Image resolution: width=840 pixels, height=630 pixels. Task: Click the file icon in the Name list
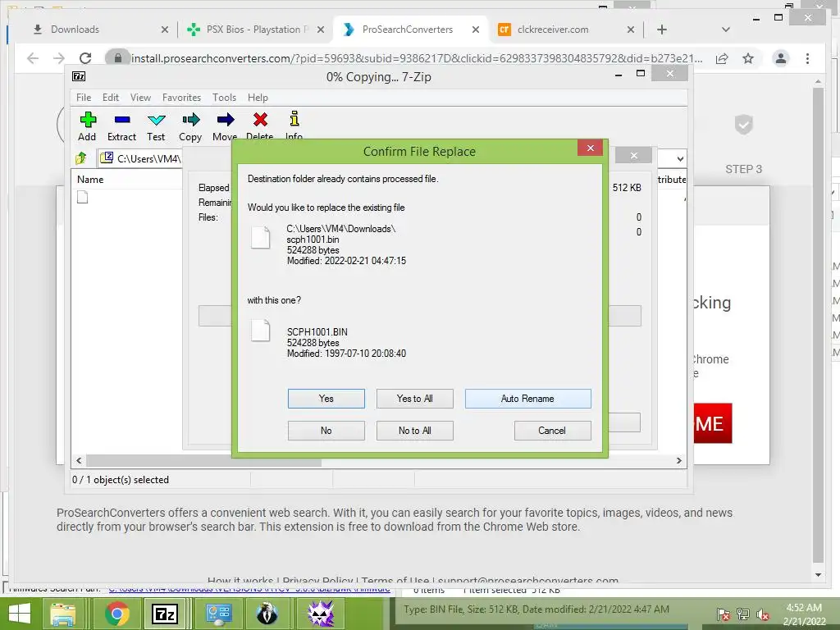tap(83, 197)
